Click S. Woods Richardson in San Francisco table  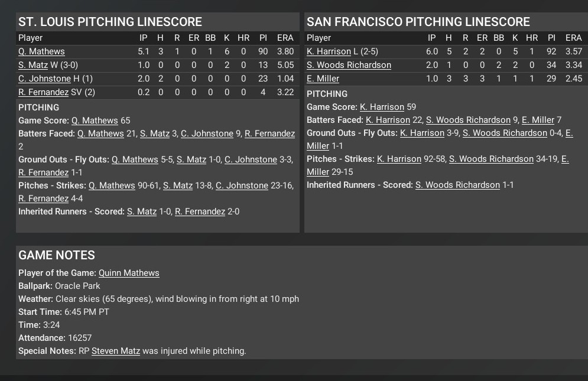point(349,65)
